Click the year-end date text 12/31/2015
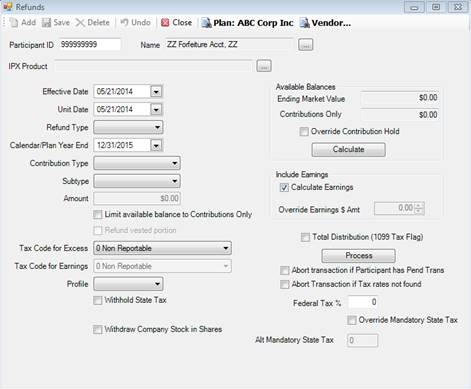The image size is (471, 389). 115,146
